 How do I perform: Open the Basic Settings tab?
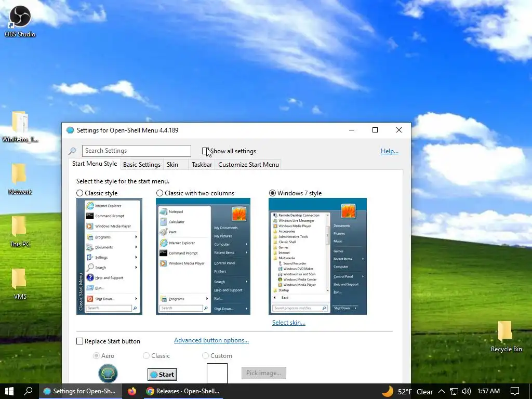click(142, 165)
